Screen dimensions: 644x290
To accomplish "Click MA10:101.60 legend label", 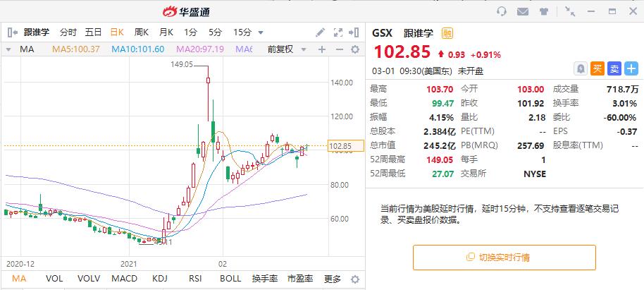I will [x=137, y=49].
